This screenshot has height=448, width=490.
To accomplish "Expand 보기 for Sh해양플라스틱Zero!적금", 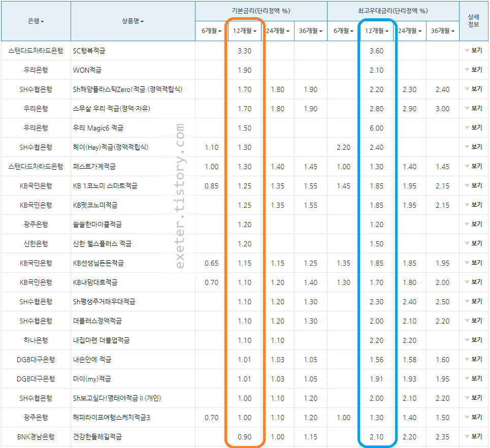I will point(473,89).
